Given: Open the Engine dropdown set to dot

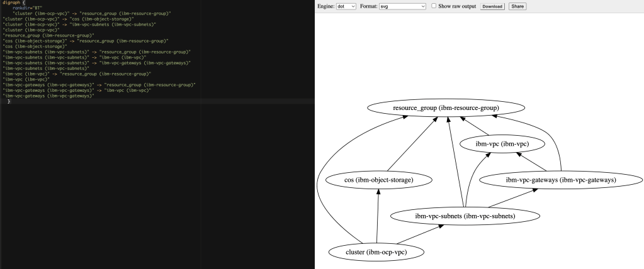Looking at the screenshot, I should click(346, 6).
